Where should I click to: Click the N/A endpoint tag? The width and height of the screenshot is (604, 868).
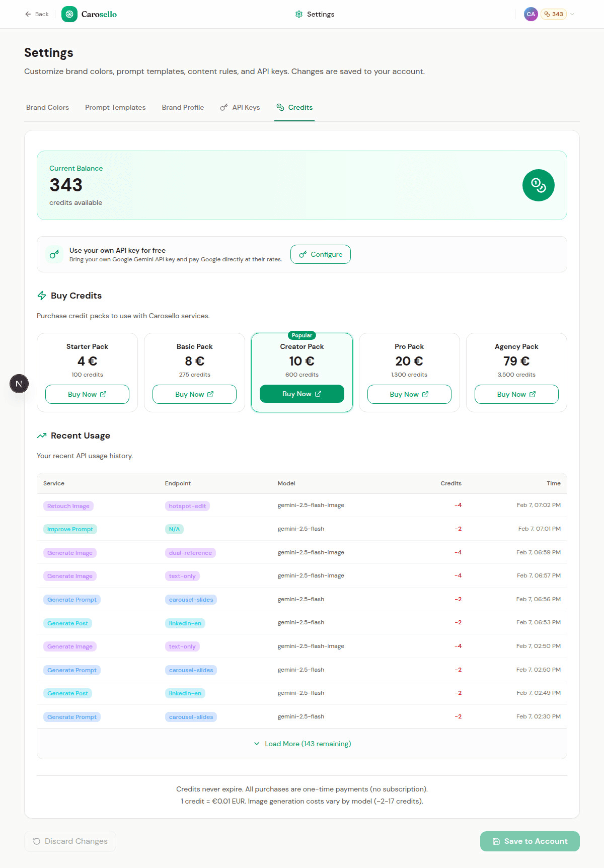point(174,529)
